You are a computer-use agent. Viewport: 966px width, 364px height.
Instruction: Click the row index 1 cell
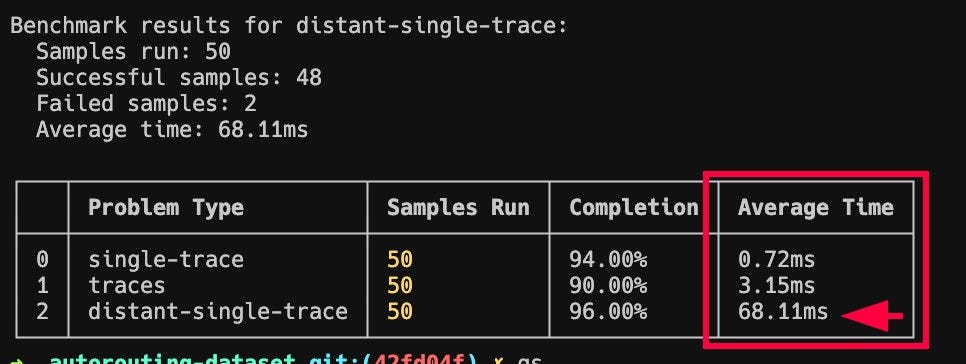click(42, 286)
